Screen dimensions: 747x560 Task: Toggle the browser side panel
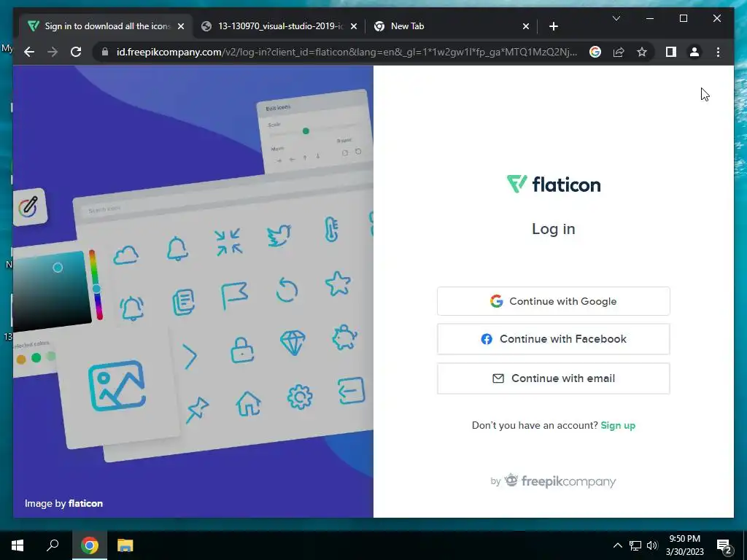tap(671, 52)
